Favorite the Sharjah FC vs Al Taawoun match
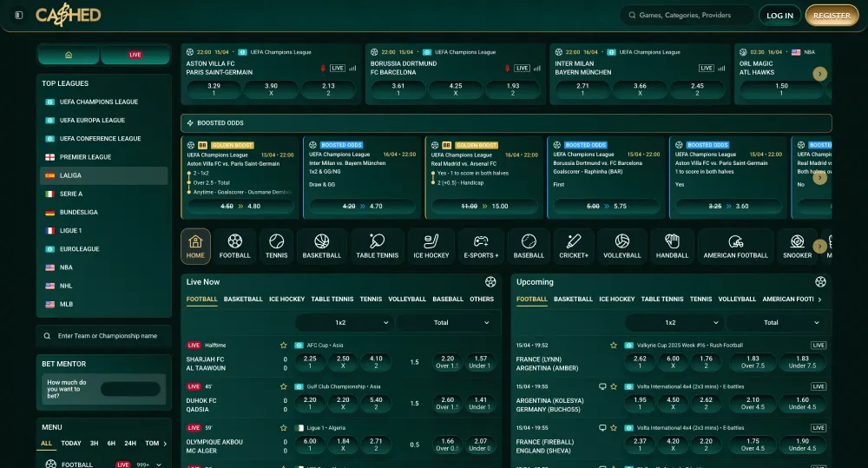The image size is (868, 468). (x=283, y=345)
